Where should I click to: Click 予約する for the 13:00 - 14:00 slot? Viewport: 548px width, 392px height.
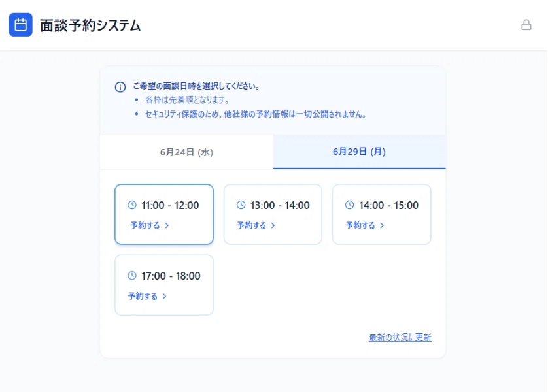[x=252, y=225]
